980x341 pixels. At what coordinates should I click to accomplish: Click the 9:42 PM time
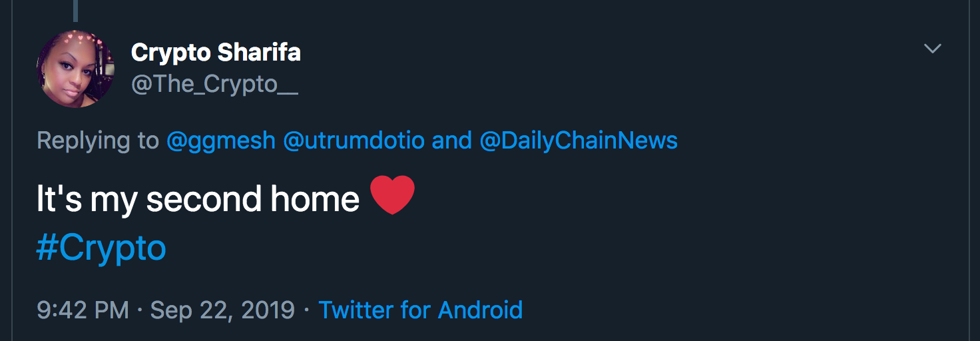point(83,310)
